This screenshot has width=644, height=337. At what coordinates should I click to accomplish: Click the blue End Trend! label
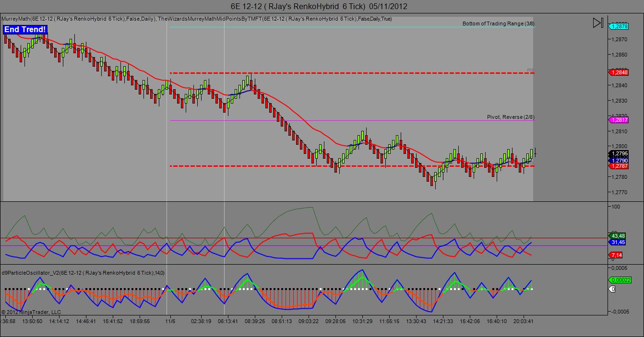click(x=25, y=30)
